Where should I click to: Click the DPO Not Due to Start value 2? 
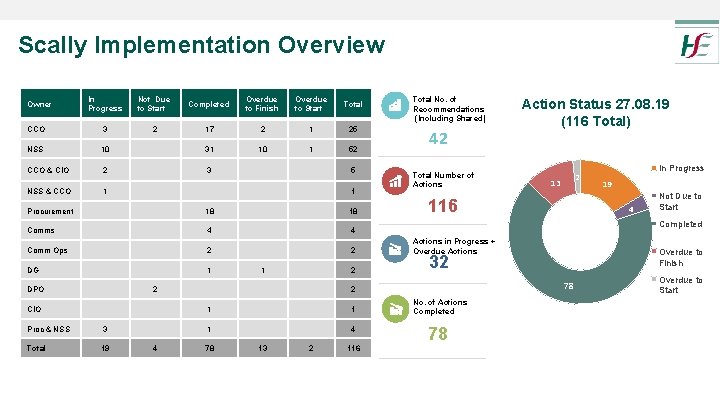pos(155,289)
